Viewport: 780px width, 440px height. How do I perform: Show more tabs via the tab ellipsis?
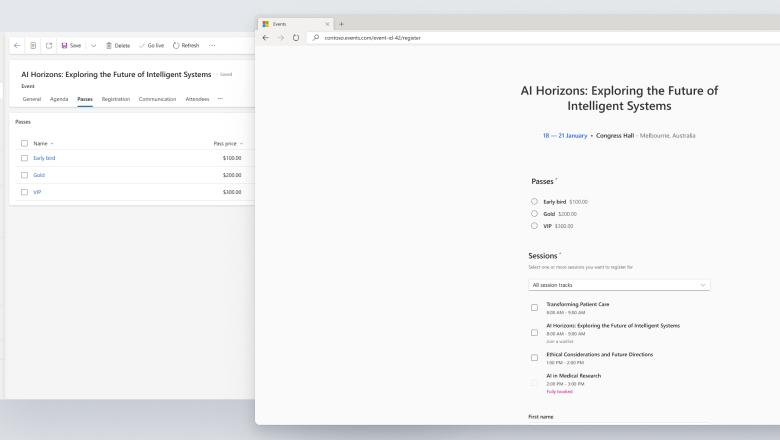point(220,98)
